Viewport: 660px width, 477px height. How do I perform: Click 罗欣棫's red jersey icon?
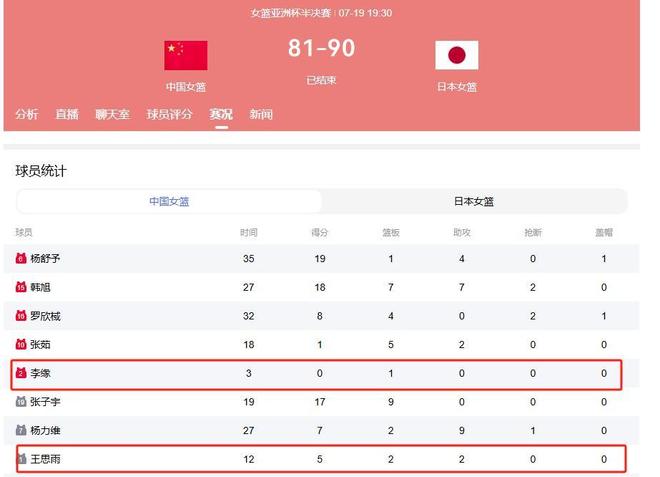pos(21,316)
